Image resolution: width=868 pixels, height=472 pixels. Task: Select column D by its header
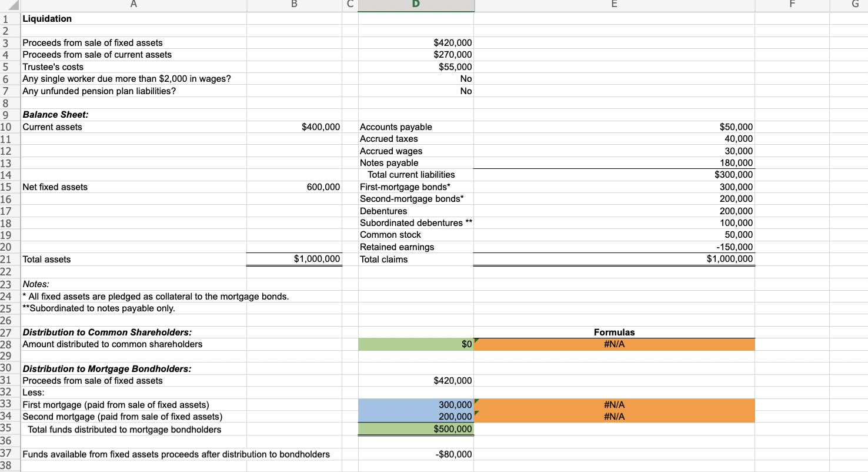click(x=416, y=5)
